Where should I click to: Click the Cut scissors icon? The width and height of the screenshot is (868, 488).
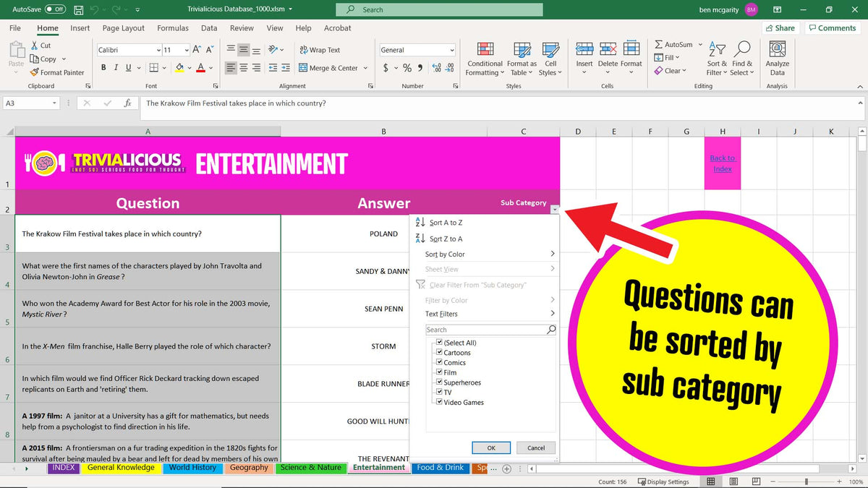click(35, 46)
